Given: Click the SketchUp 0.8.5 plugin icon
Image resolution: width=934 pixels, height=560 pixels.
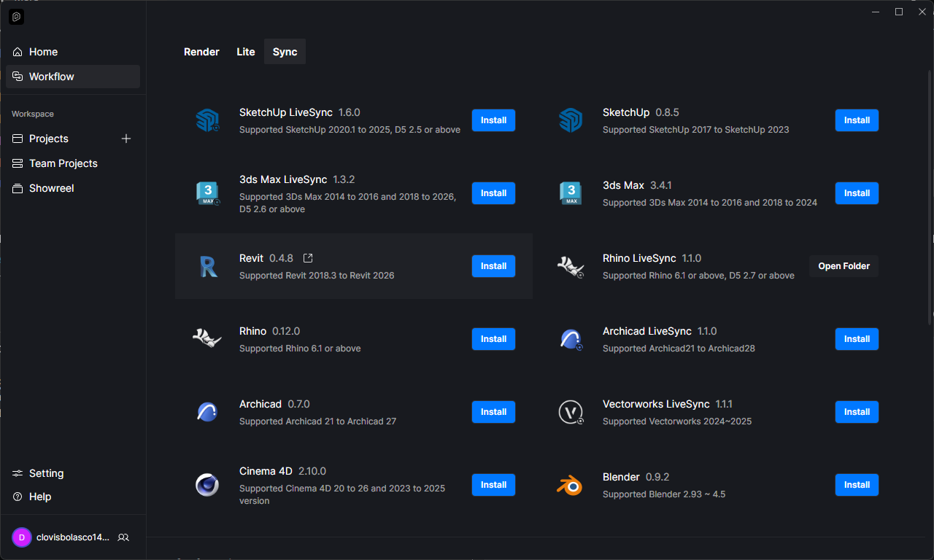Looking at the screenshot, I should [x=571, y=120].
